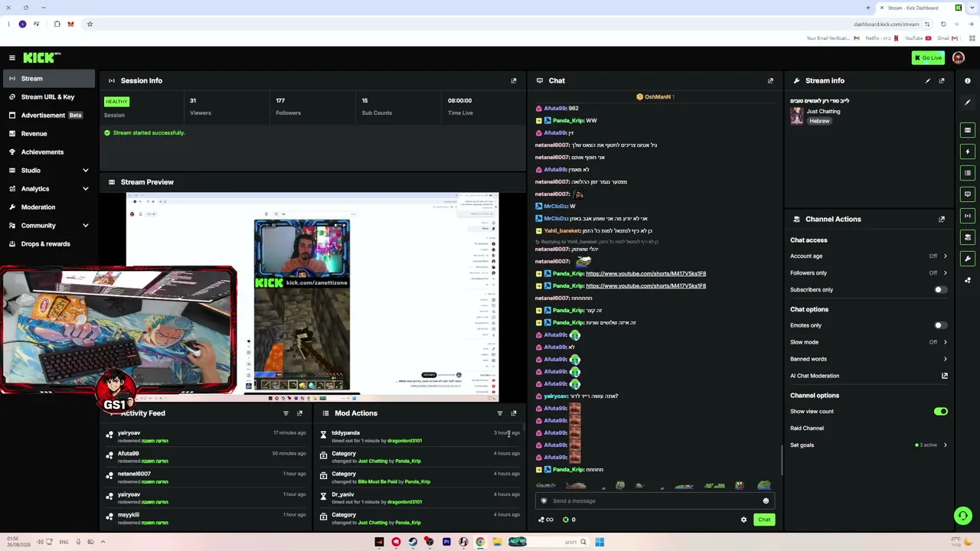Turn off Show view count
980x551 pixels.
940,412
